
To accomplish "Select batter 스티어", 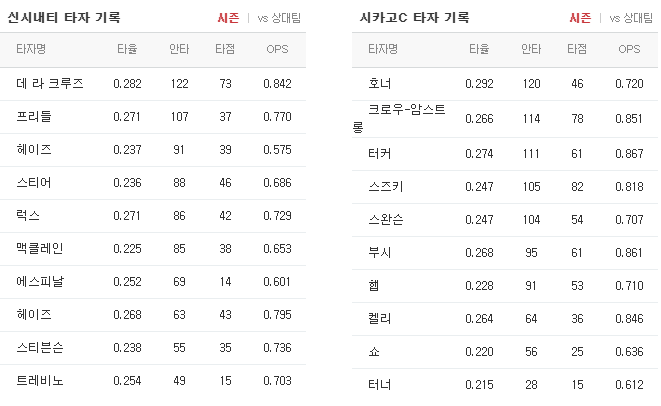I will (x=34, y=183).
